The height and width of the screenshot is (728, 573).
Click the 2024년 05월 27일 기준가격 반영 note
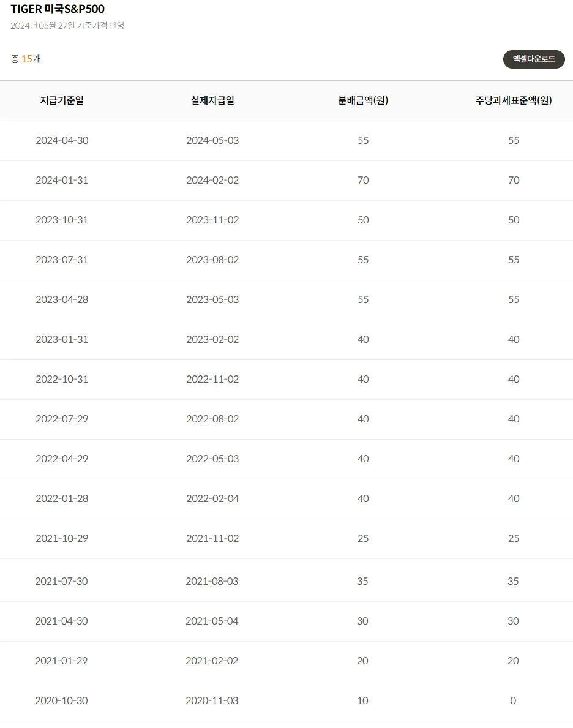[67, 26]
